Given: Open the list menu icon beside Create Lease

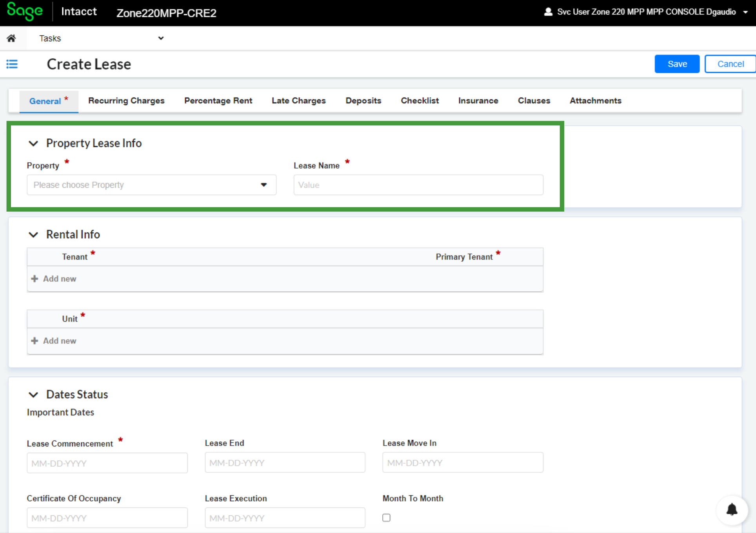Looking at the screenshot, I should [x=12, y=64].
